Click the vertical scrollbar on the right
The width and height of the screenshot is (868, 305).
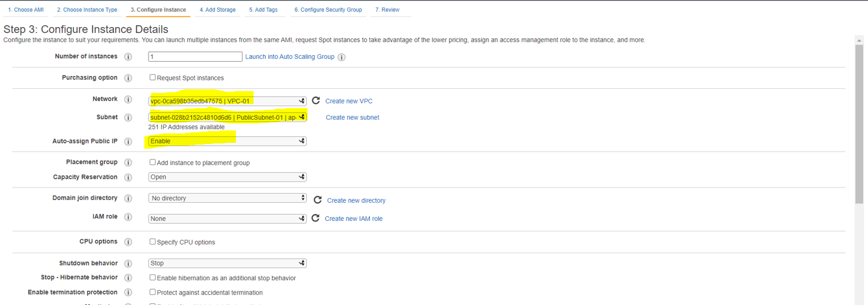tap(859, 123)
